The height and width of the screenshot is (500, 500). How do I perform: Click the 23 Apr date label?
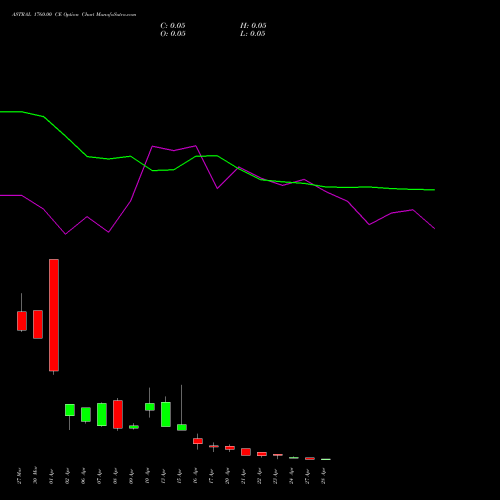click(x=275, y=476)
